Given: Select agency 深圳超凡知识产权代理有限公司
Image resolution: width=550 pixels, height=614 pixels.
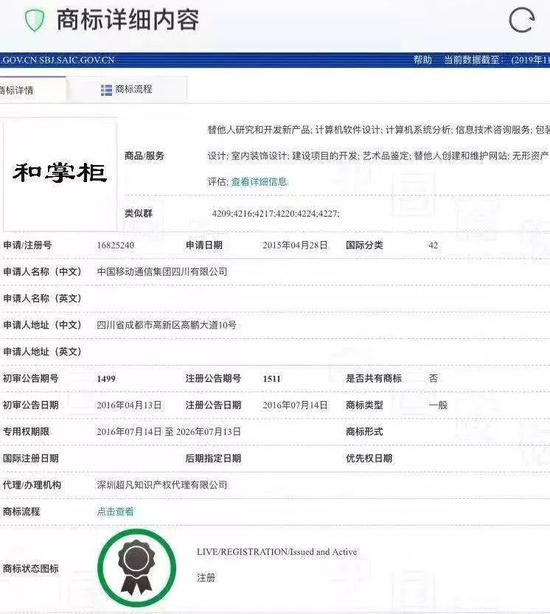Looking at the screenshot, I should [162, 485].
